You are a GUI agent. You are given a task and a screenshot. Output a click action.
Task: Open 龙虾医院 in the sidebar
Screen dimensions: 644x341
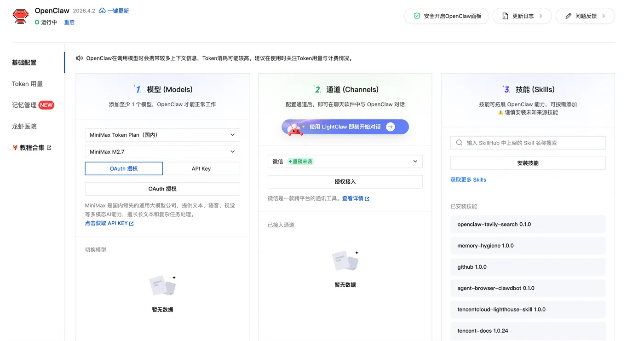pyautogui.click(x=24, y=126)
